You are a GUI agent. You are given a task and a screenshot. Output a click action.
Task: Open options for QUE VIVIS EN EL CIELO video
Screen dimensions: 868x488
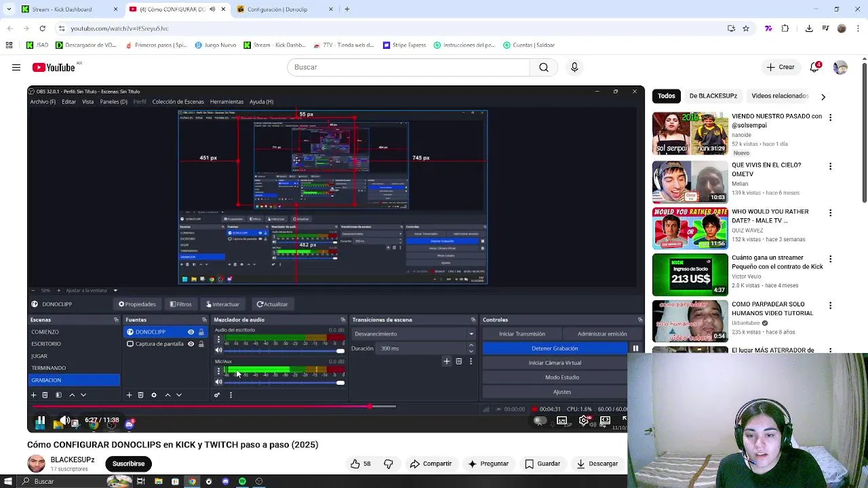coord(830,166)
